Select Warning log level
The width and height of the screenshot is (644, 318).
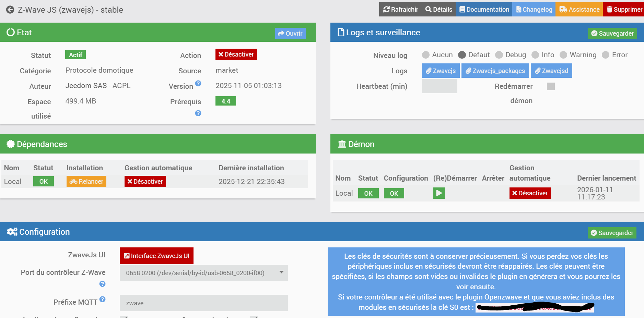[x=563, y=55]
